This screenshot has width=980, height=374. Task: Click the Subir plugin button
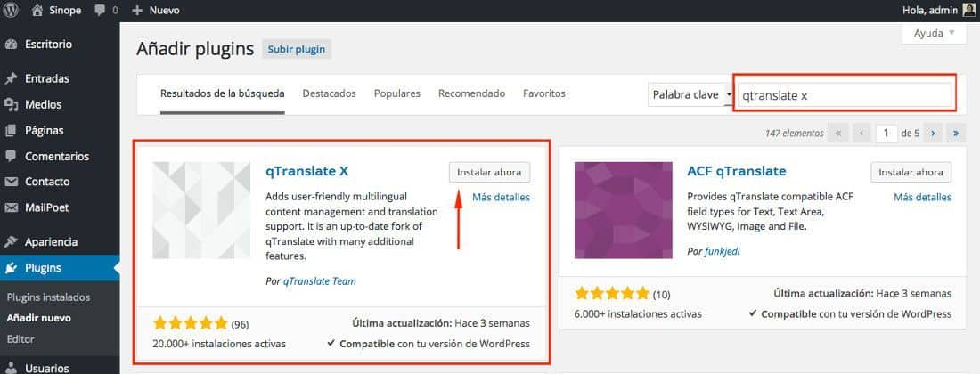coord(297,49)
